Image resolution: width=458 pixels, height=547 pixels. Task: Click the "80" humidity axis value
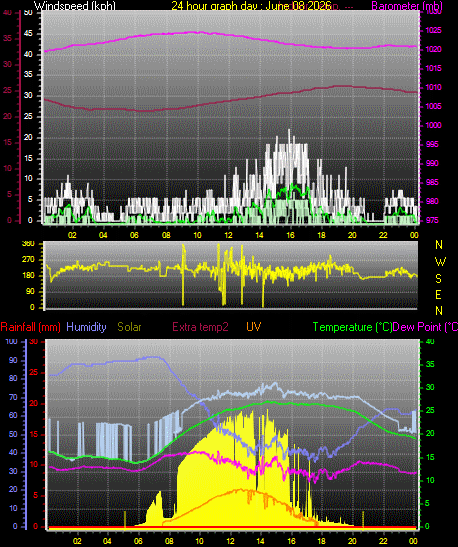[13, 378]
